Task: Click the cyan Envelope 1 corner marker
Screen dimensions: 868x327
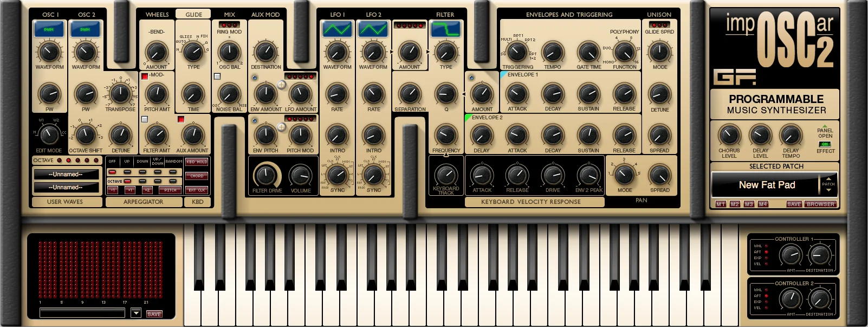Action: coord(503,74)
